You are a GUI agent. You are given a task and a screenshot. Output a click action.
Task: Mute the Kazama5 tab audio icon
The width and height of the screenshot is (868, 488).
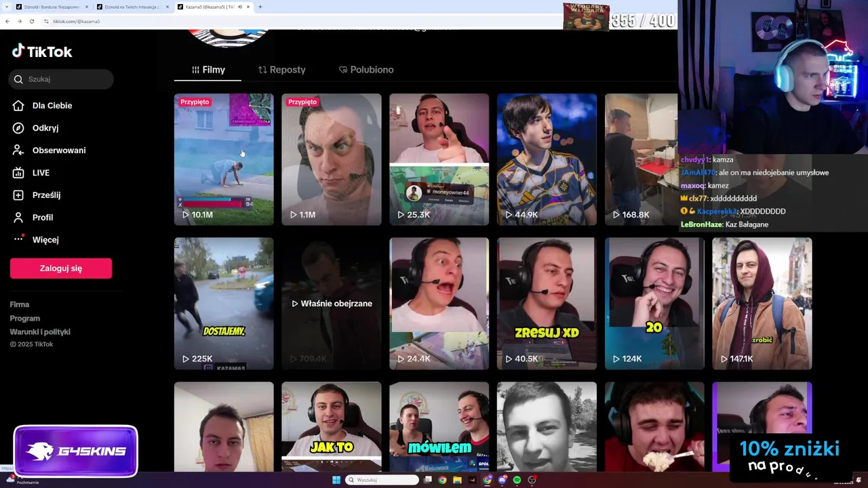(x=239, y=7)
